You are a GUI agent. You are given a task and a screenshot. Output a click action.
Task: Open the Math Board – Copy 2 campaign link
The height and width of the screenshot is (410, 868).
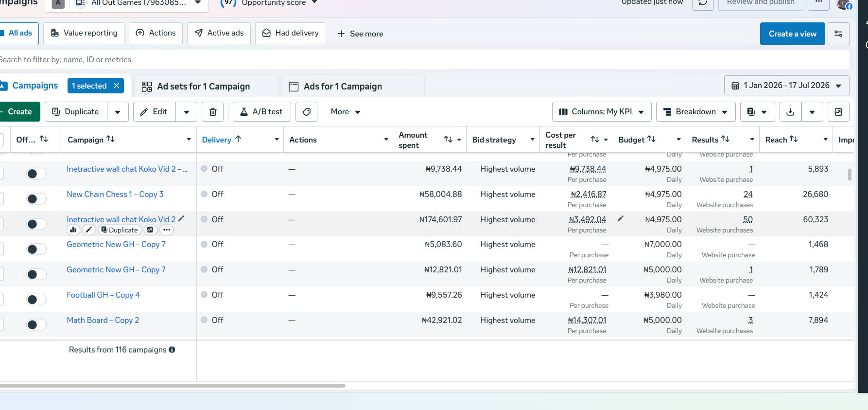pos(103,320)
